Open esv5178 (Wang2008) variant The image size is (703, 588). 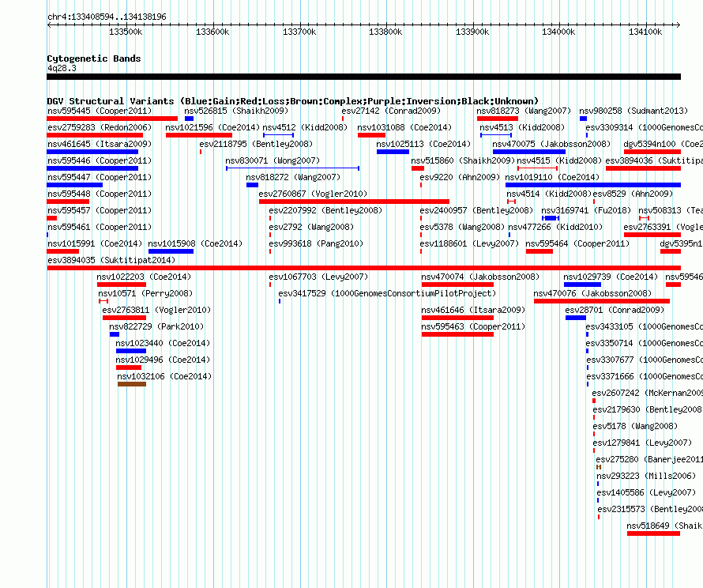(x=594, y=434)
